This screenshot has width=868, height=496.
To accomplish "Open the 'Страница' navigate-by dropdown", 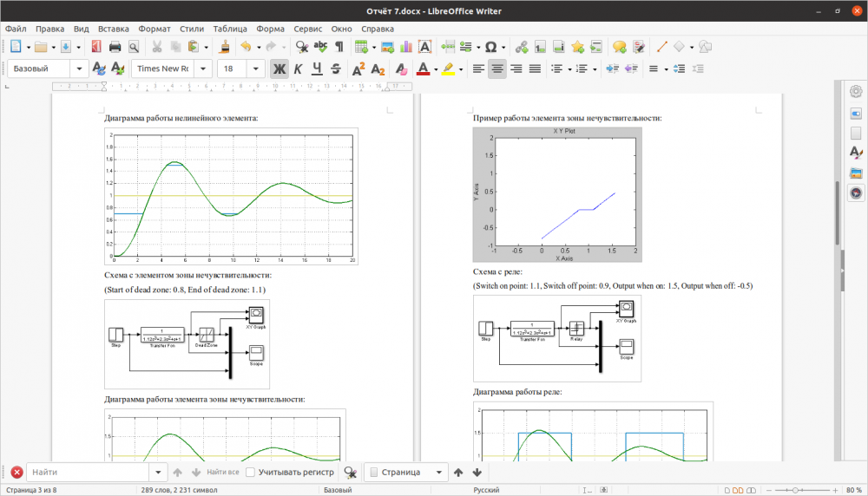I will [437, 473].
